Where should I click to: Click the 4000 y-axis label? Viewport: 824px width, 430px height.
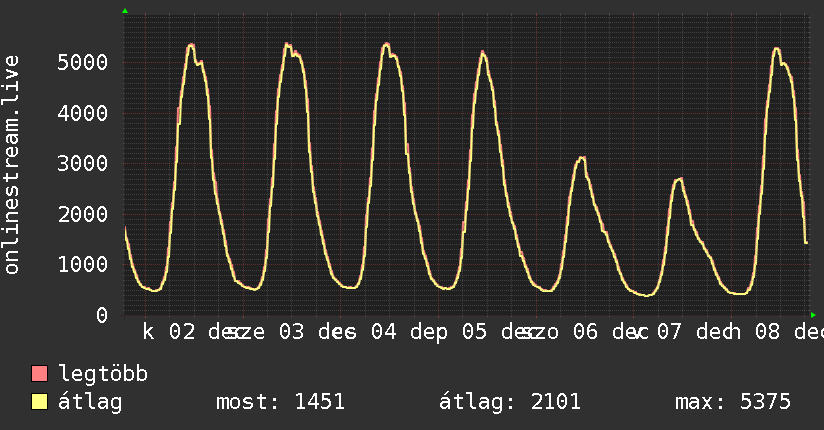pos(83,113)
